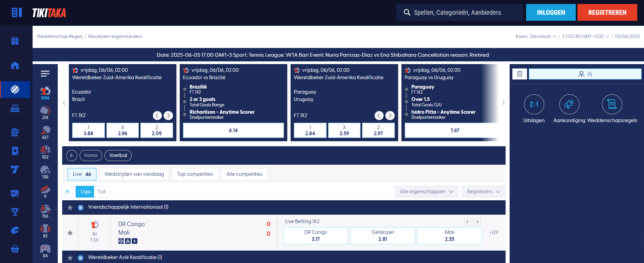Select table tennis icon with 427

[45, 133]
